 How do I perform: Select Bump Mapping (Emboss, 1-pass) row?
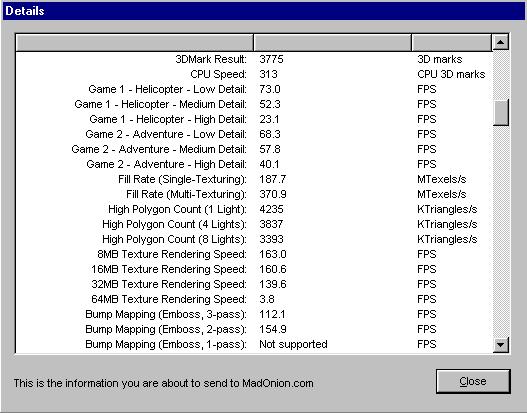(254, 344)
